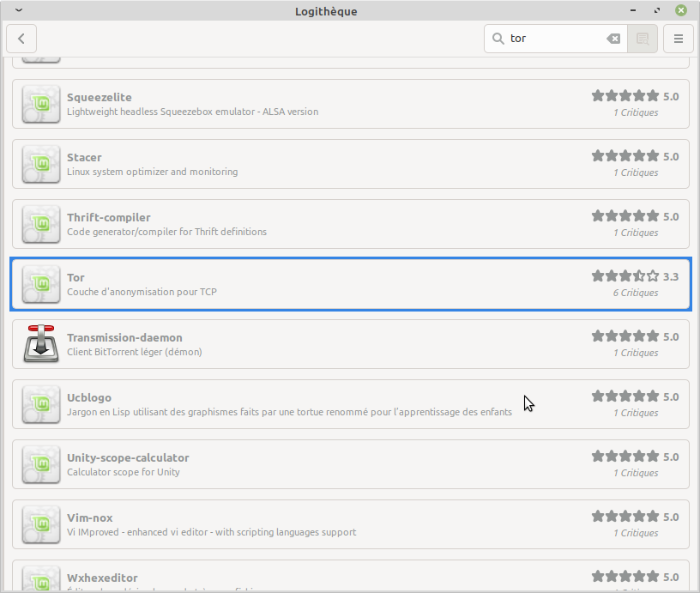
Task: Select the Unity-scope-calculator title
Action: click(x=128, y=457)
